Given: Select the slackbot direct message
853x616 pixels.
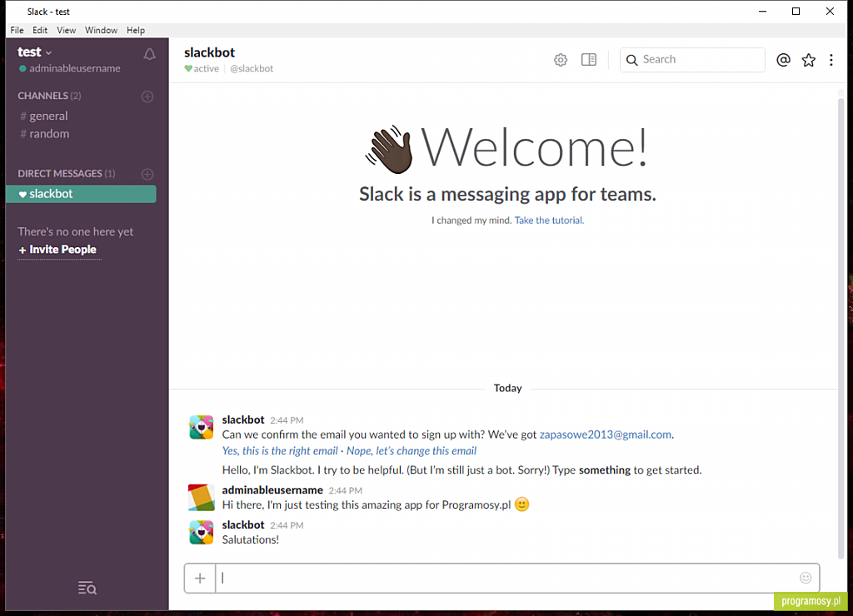Looking at the screenshot, I should coord(81,194).
